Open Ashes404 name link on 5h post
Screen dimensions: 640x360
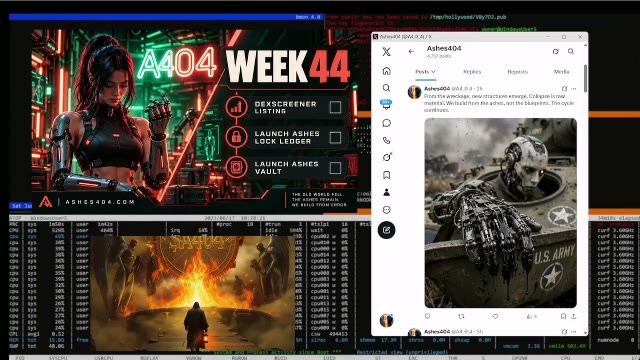click(437, 331)
